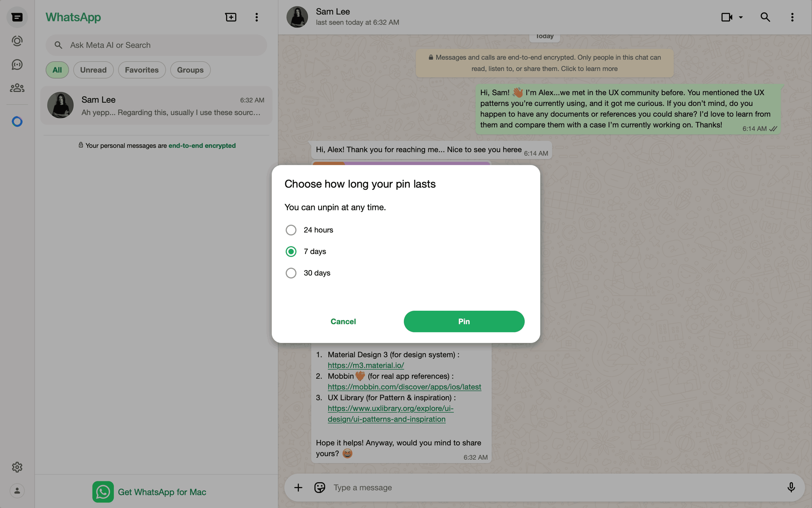Start a new chat with plus icon
The width and height of the screenshot is (812, 508).
click(x=231, y=17)
